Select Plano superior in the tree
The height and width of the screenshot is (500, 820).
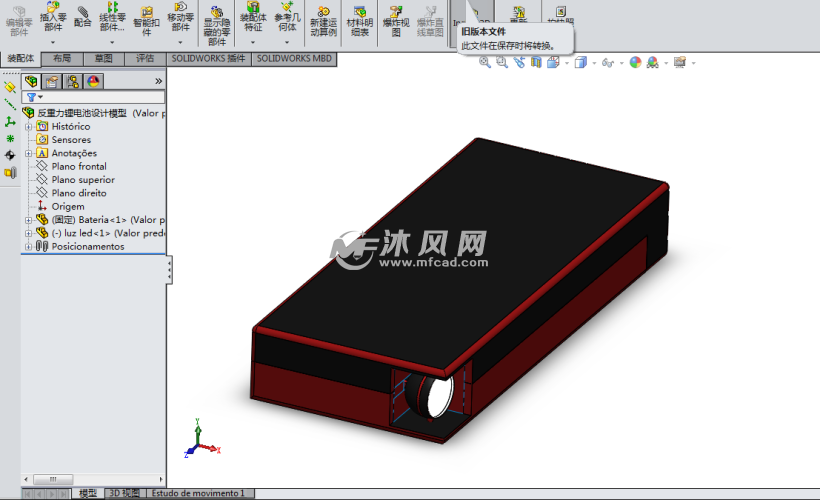(83, 180)
